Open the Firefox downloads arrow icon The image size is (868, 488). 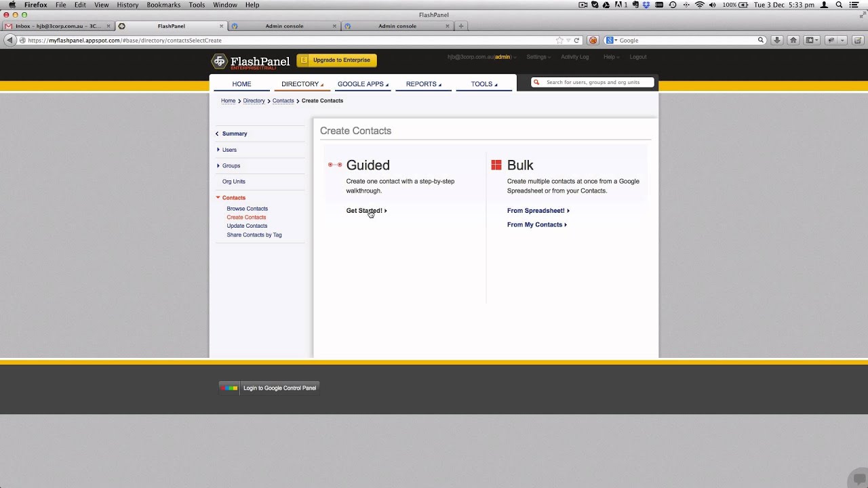(x=777, y=40)
